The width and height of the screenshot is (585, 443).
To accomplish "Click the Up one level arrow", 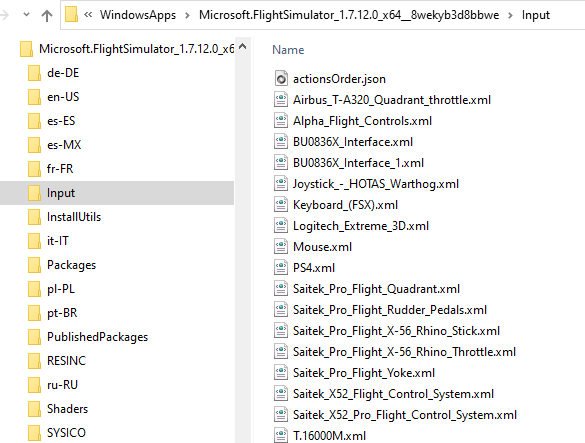I will (x=47, y=15).
